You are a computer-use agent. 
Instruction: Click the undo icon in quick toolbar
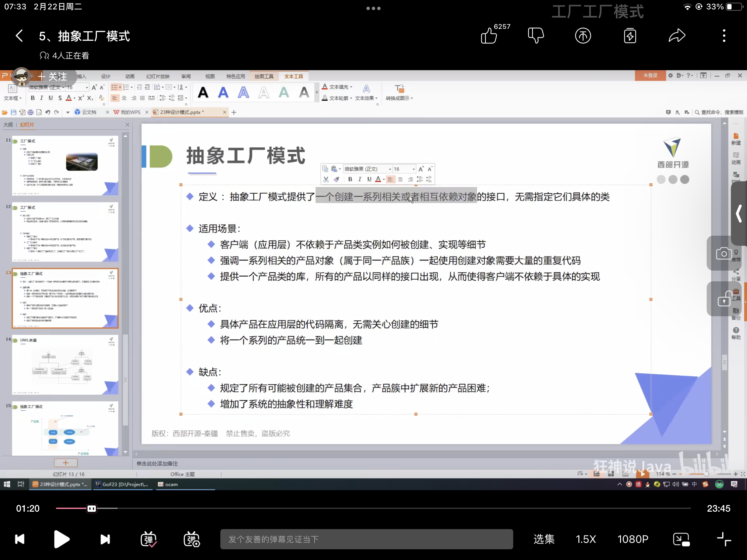click(x=48, y=112)
